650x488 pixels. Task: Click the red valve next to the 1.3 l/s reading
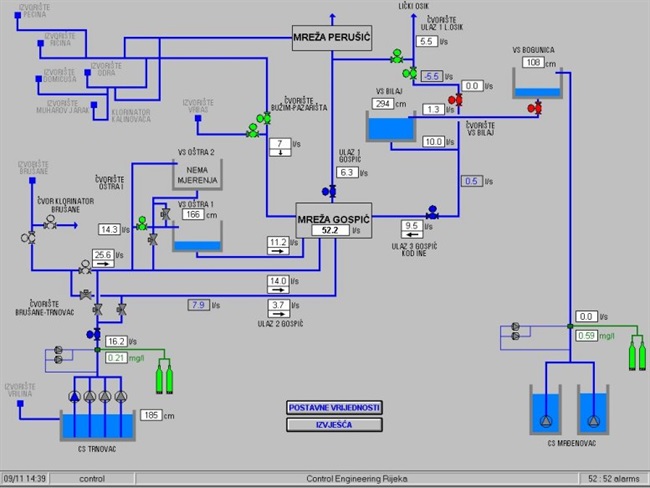click(x=455, y=100)
